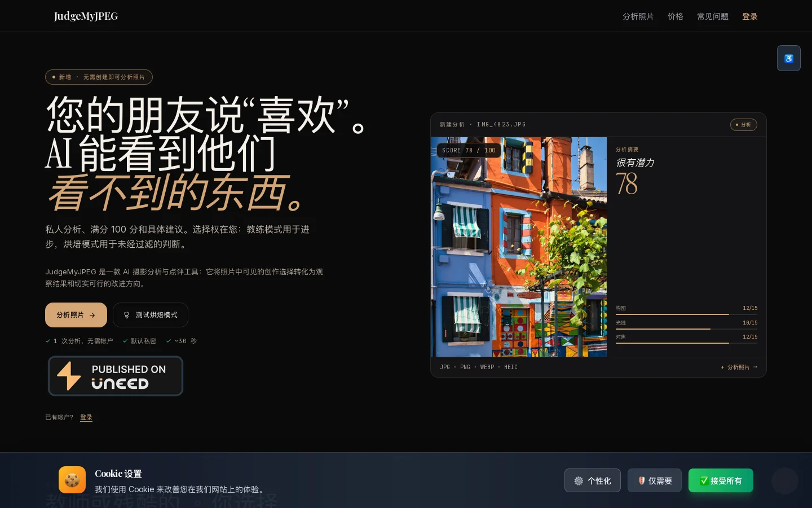Click the colorful houses photo preview

tap(519, 247)
